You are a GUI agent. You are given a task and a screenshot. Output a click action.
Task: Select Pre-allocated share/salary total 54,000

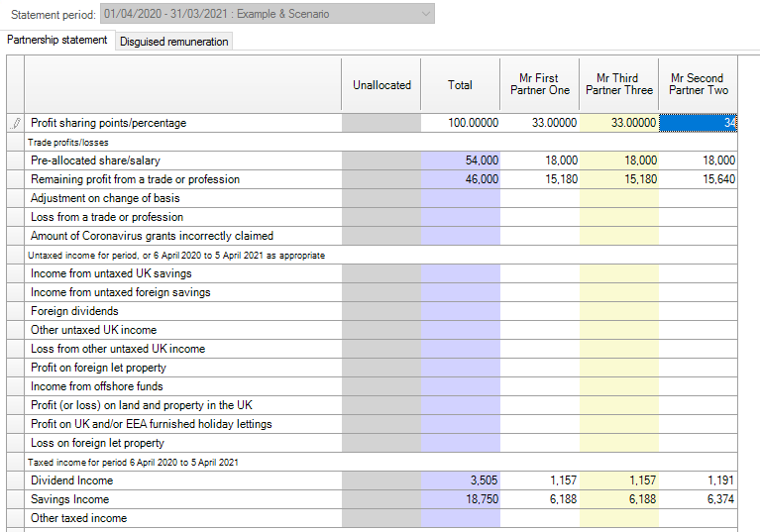coord(461,160)
